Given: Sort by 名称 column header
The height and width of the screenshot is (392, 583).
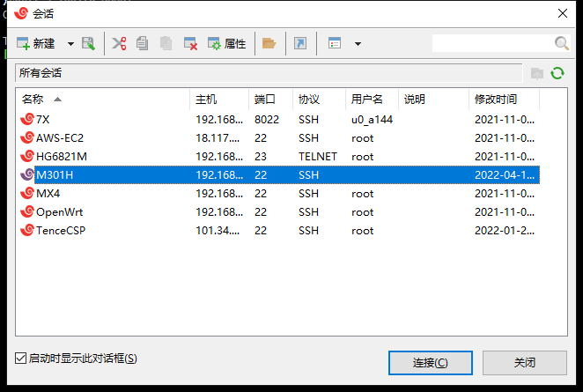Looking at the screenshot, I should [x=103, y=100].
